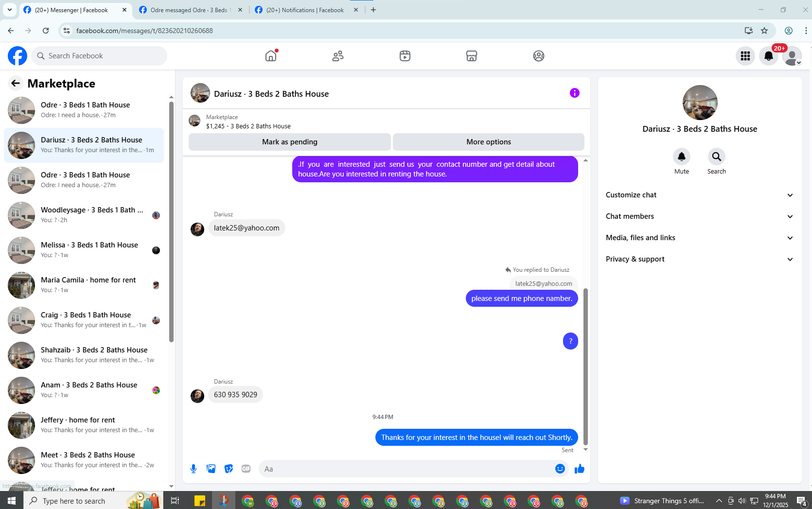Open the Jeffery home for rent chat

click(84, 425)
